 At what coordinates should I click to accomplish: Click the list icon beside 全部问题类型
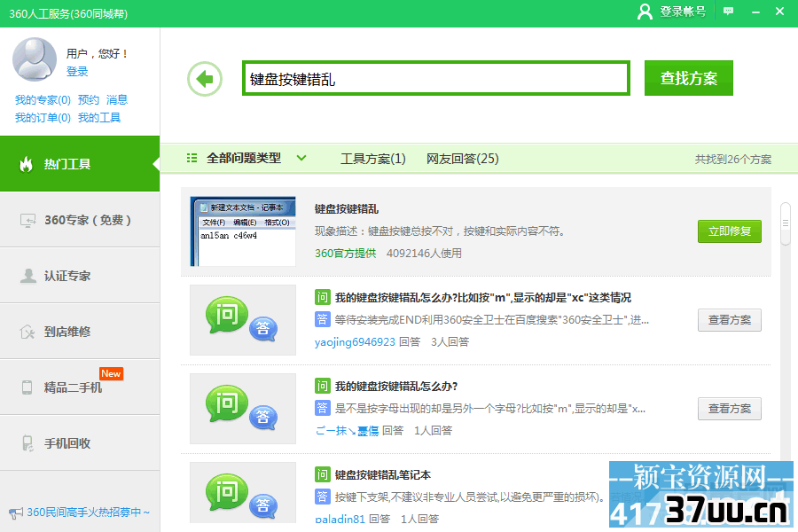[192, 158]
